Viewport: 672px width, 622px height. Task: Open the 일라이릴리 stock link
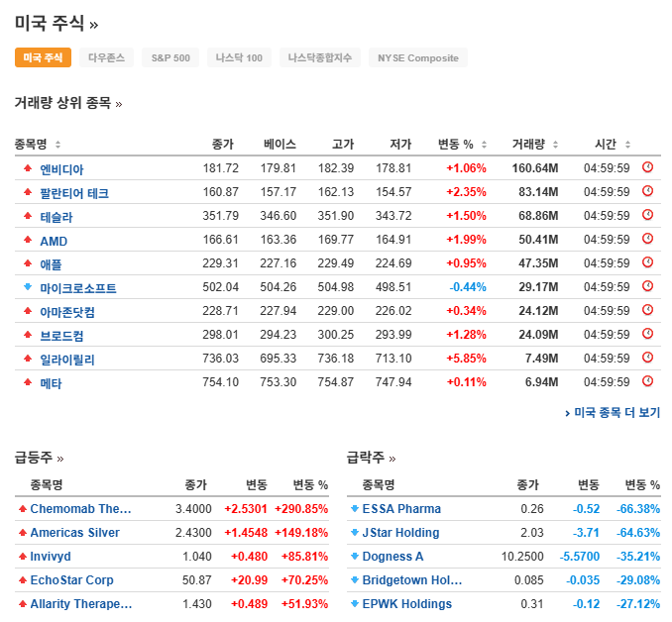(x=67, y=360)
